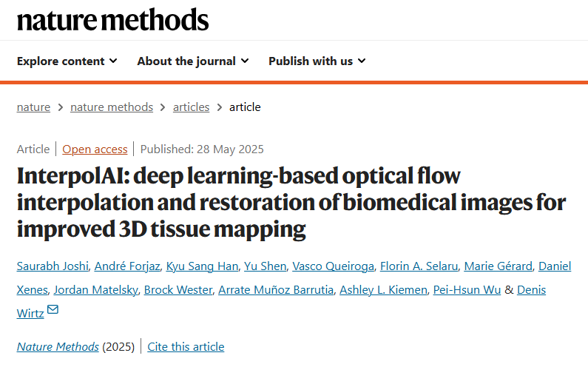The width and height of the screenshot is (588, 367).
Task: Open the Nature Methods journal link
Action: pyautogui.click(x=58, y=347)
